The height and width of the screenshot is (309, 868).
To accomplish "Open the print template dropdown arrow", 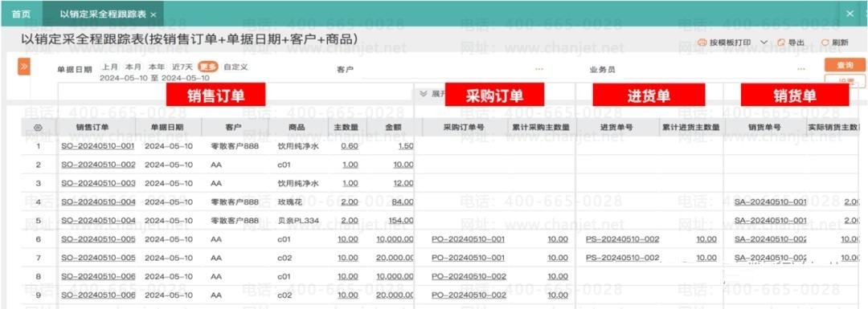I will [764, 43].
